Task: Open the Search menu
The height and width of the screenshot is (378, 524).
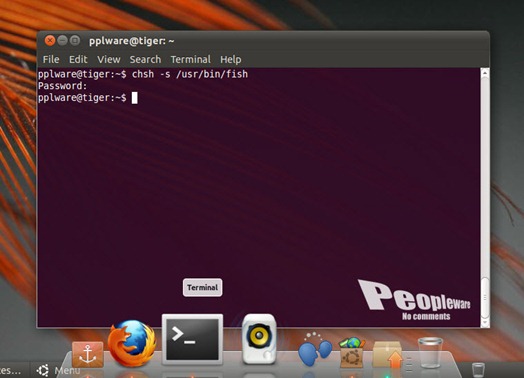Action: 145,59
